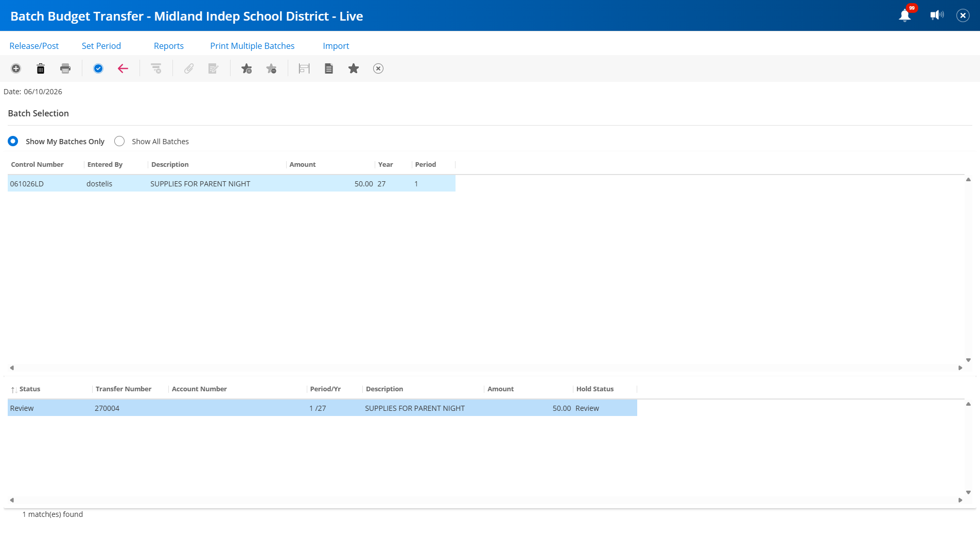Click transfer list scroll down arrow
Screen dimensions: 980x555
968,493
